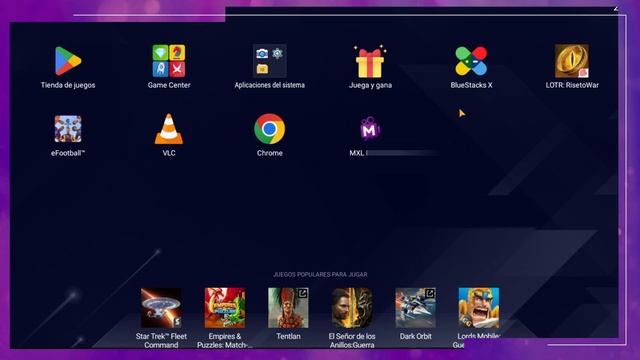Image resolution: width=640 pixels, height=360 pixels.
Task: Open the Tentlan game thumbnail
Action: (x=288, y=308)
